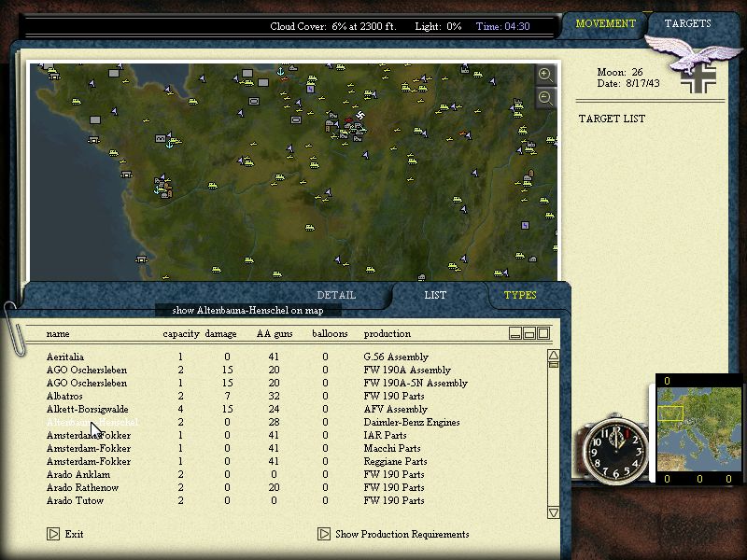This screenshot has height=560, width=747.
Task: Click the TARGET LIST heading
Action: click(612, 119)
